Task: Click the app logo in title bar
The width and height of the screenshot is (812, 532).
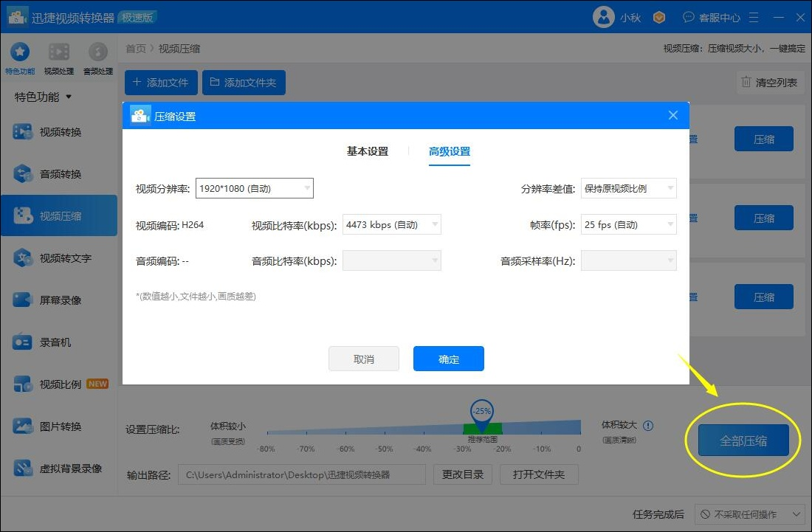Action: pos(17,17)
